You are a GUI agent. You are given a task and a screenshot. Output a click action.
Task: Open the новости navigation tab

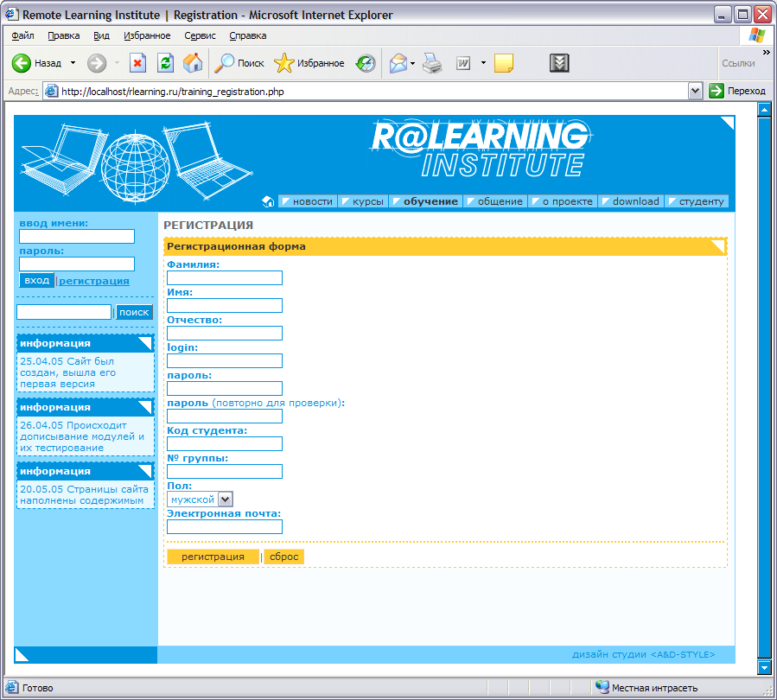308,201
